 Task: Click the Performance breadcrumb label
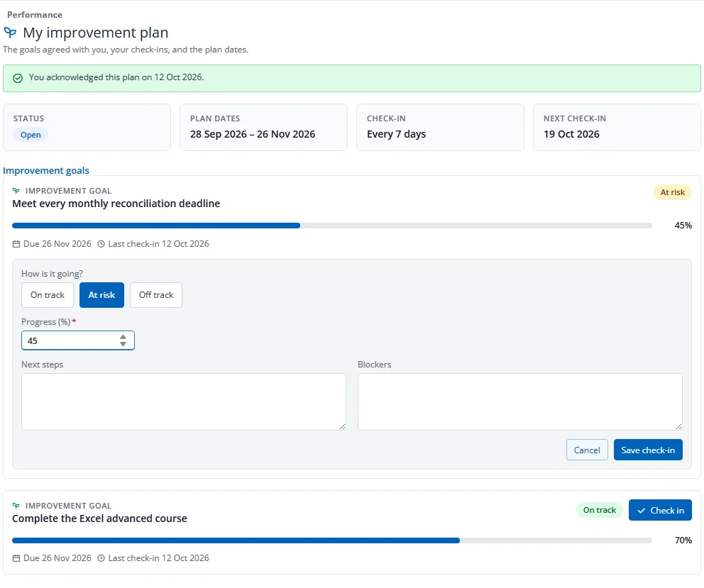(x=35, y=15)
